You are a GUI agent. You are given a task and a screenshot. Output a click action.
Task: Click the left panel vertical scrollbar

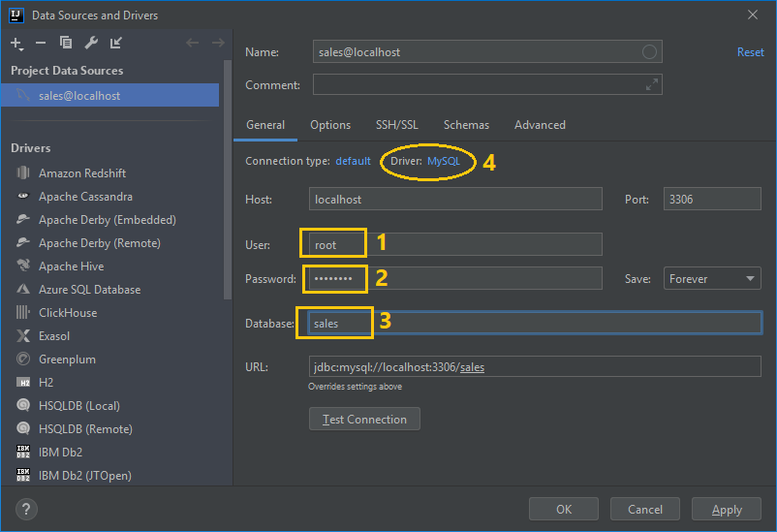coord(228,180)
